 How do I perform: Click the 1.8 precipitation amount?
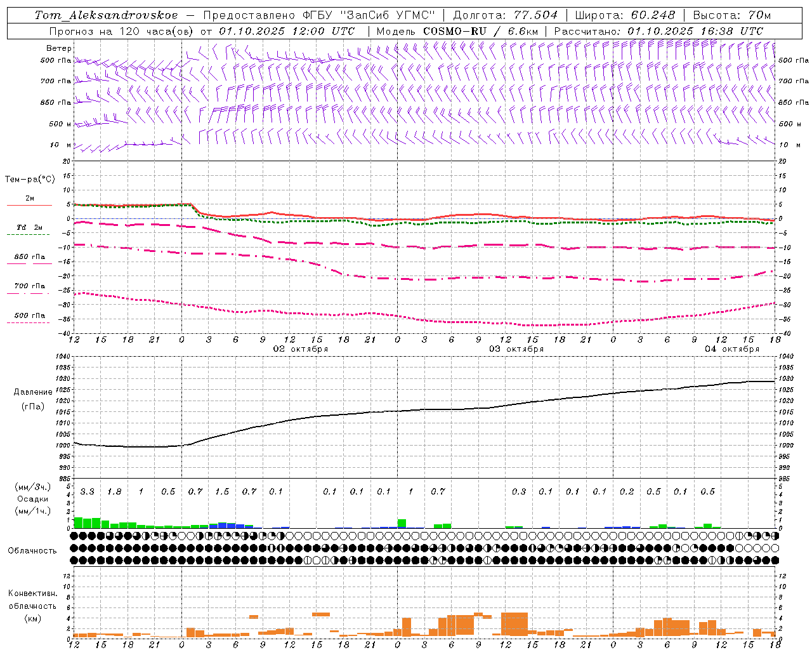(x=114, y=491)
